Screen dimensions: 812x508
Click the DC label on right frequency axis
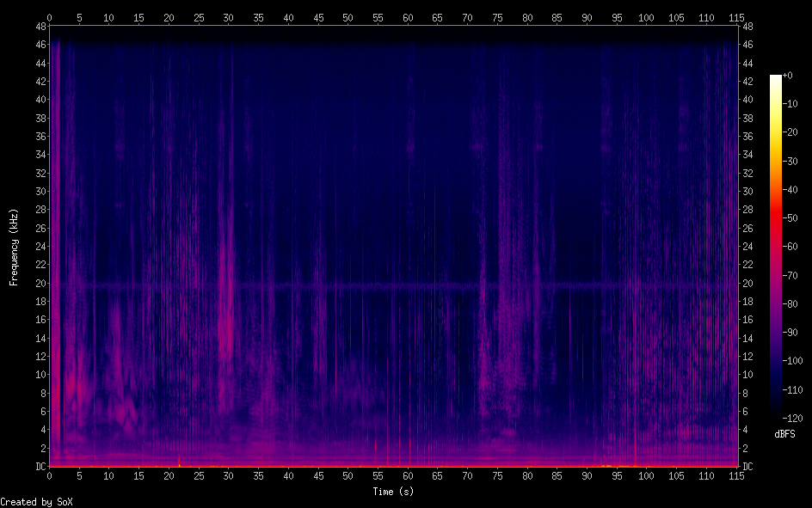pyautogui.click(x=748, y=466)
